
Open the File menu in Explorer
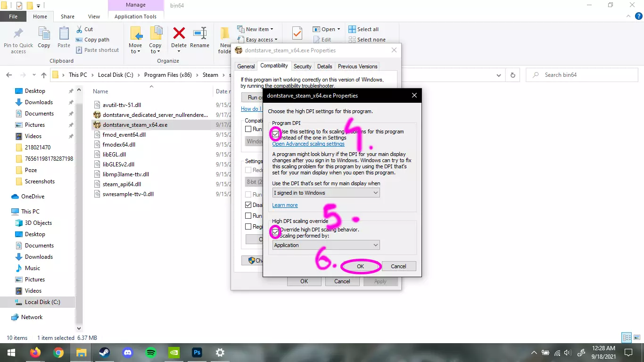13,16
